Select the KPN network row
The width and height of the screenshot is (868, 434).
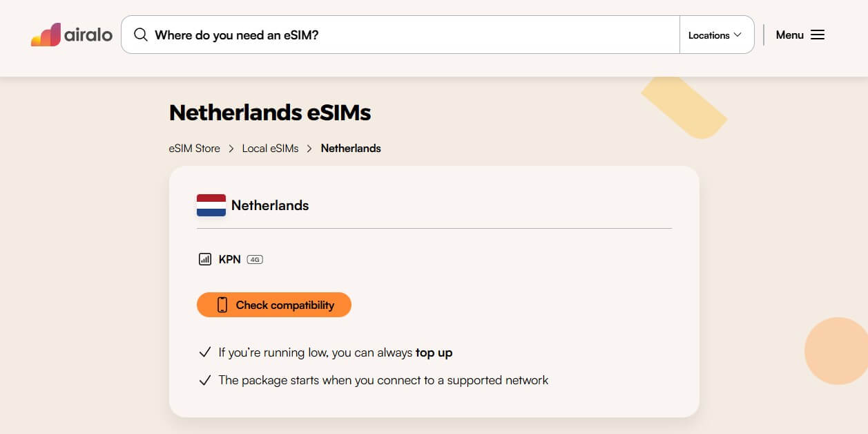[x=229, y=259]
